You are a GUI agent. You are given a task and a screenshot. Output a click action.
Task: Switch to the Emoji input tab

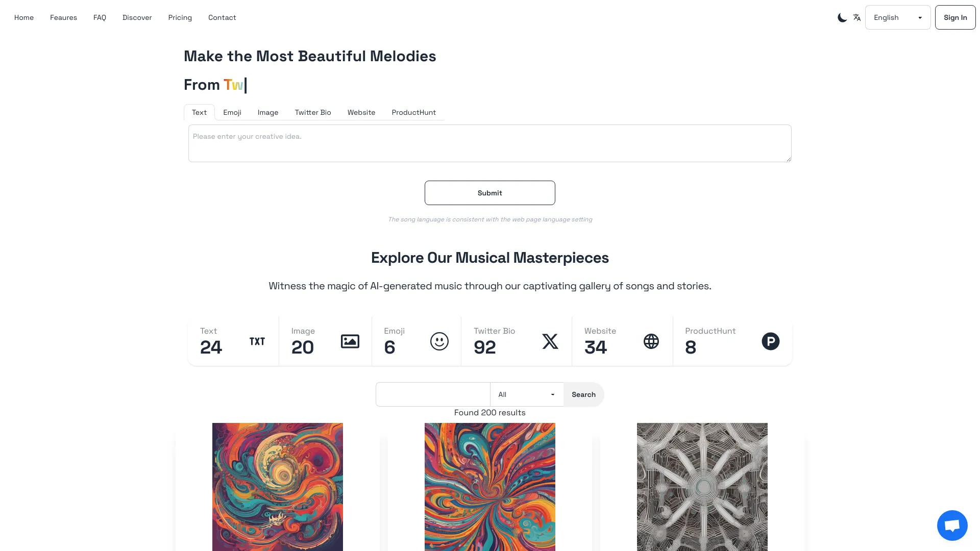[x=232, y=112]
